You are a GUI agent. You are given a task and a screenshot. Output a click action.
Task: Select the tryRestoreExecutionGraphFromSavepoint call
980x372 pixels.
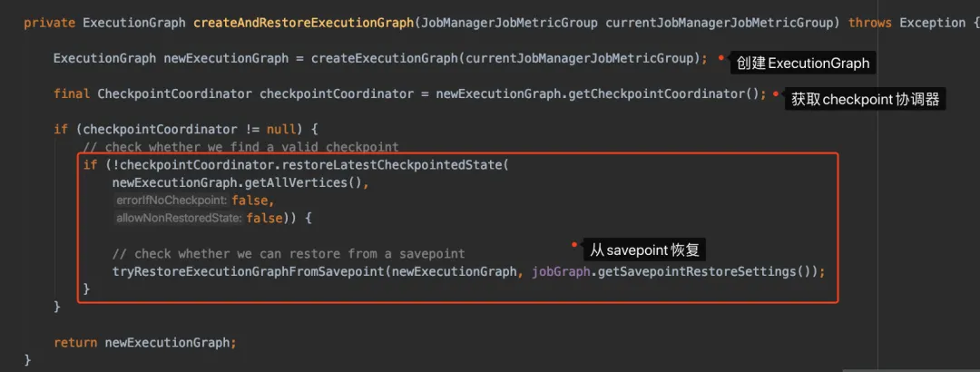coord(248,272)
